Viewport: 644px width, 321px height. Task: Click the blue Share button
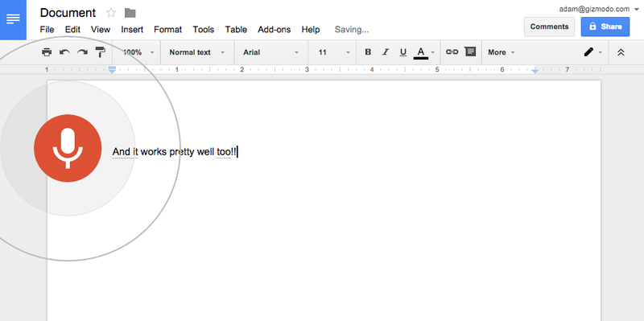coord(605,27)
